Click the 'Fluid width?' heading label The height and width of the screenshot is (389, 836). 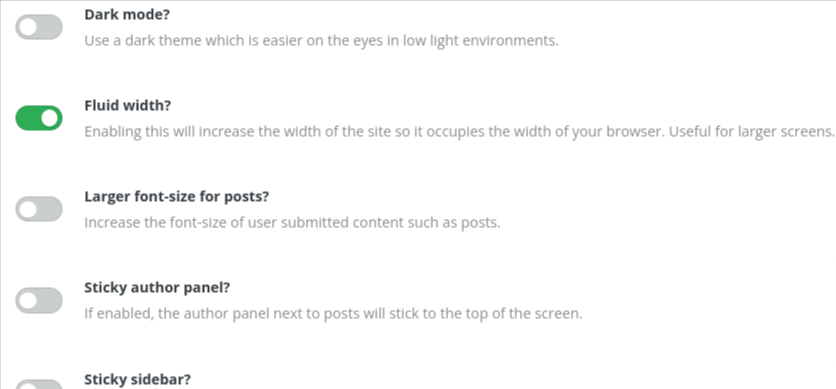[127, 106]
